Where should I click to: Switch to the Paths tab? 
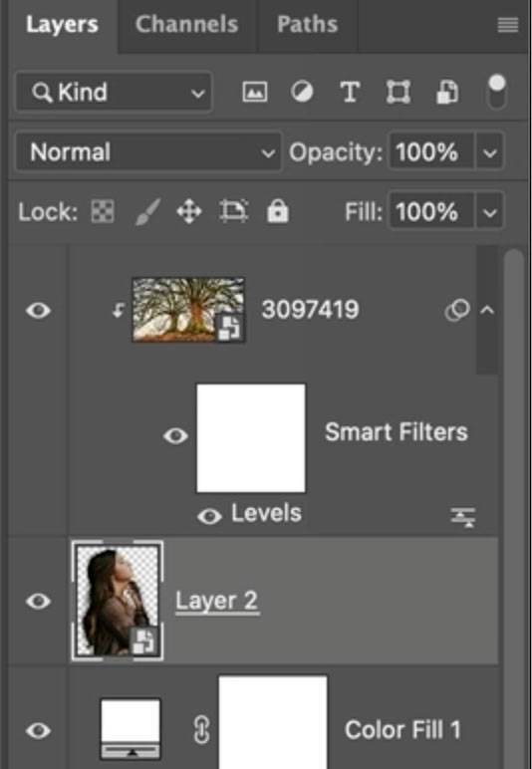point(308,24)
